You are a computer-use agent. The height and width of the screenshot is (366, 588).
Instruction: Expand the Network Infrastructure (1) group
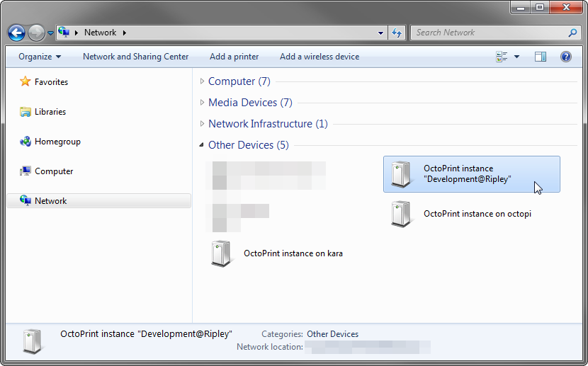tap(203, 124)
